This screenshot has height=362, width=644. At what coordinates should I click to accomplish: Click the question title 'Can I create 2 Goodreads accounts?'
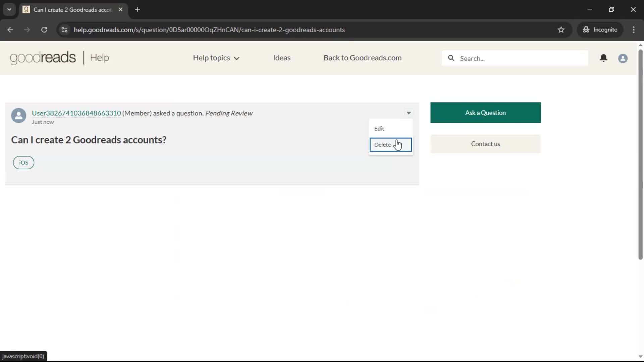pyautogui.click(x=89, y=140)
